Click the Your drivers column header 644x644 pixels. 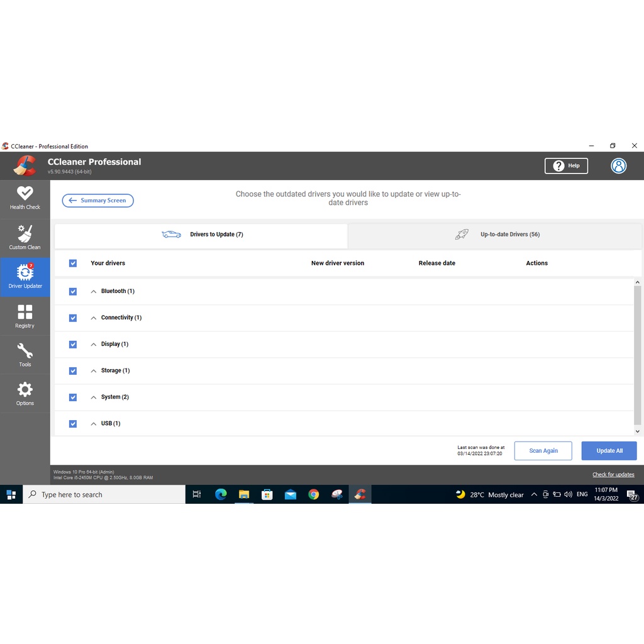coord(108,264)
